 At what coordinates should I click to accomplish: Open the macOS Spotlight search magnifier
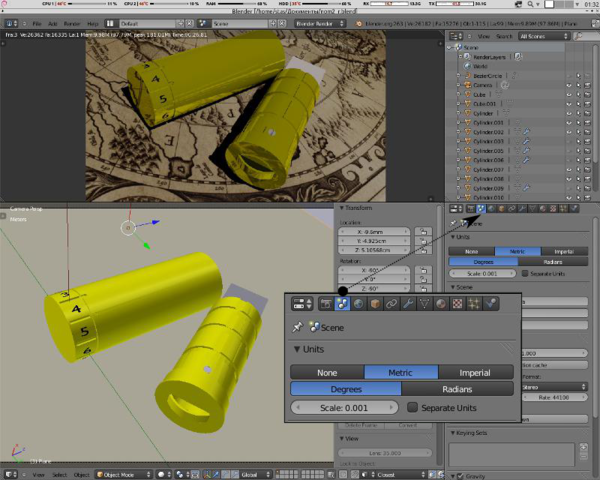pos(530,4)
